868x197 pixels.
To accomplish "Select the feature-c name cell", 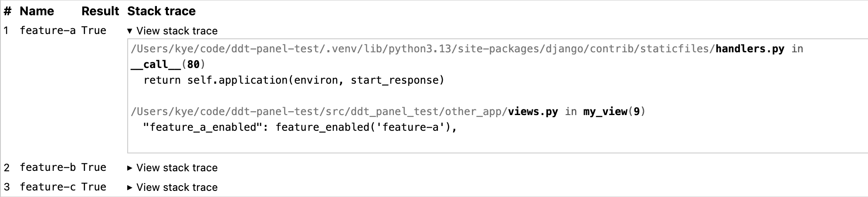I will (x=47, y=187).
